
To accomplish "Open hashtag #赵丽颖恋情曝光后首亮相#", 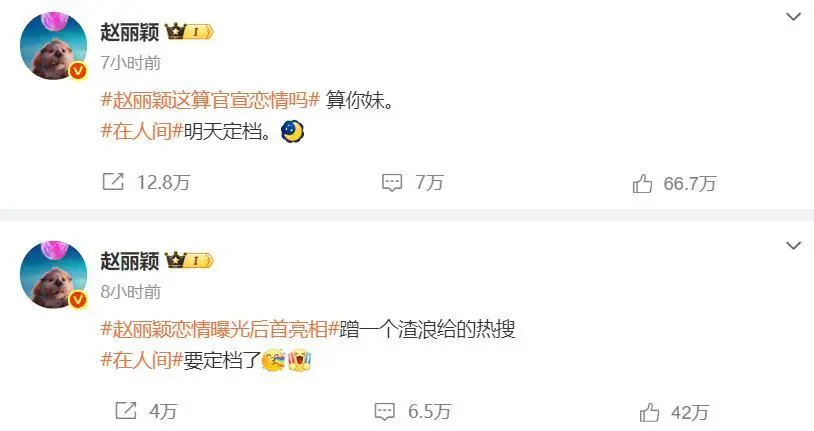I will (220, 329).
